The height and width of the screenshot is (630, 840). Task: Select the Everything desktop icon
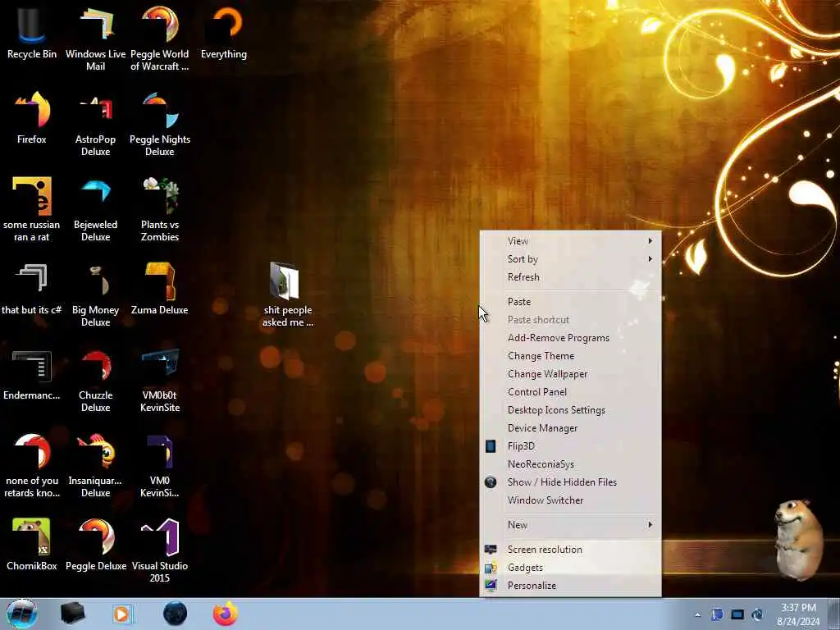pyautogui.click(x=224, y=33)
